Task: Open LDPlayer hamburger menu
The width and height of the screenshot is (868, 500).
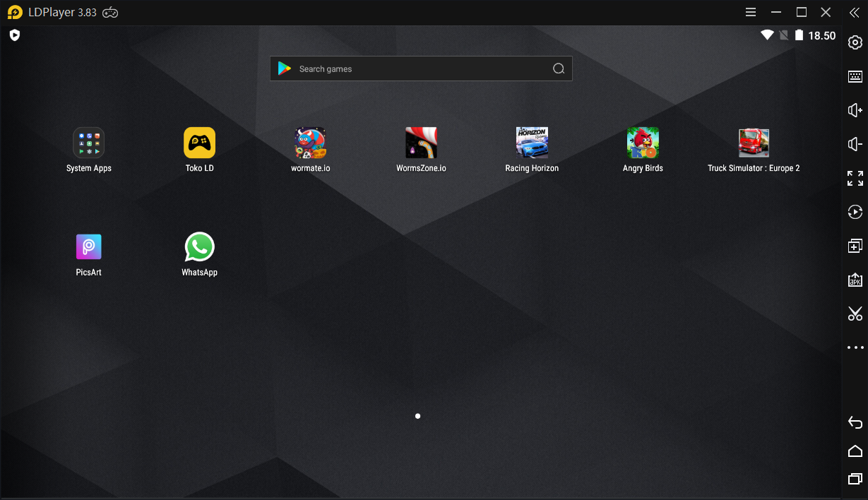Action: point(751,12)
